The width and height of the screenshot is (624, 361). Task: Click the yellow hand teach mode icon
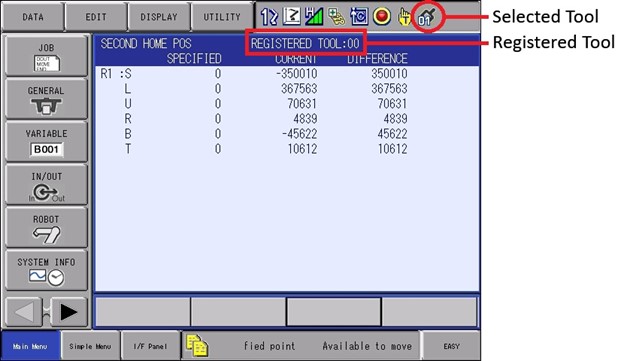[x=404, y=17]
